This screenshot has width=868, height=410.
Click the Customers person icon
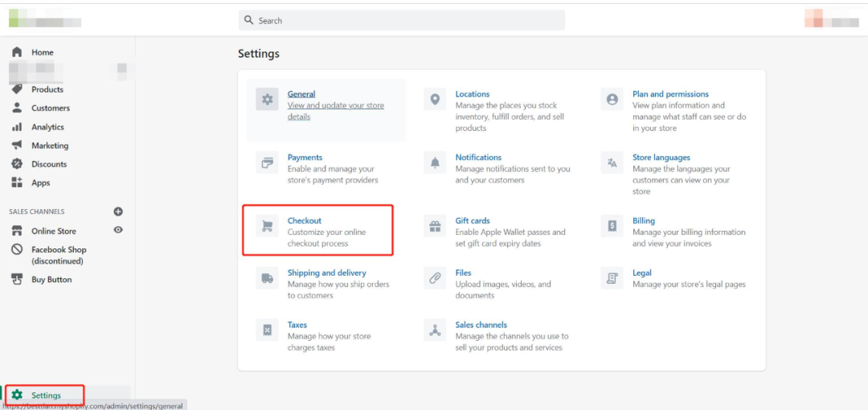point(17,108)
